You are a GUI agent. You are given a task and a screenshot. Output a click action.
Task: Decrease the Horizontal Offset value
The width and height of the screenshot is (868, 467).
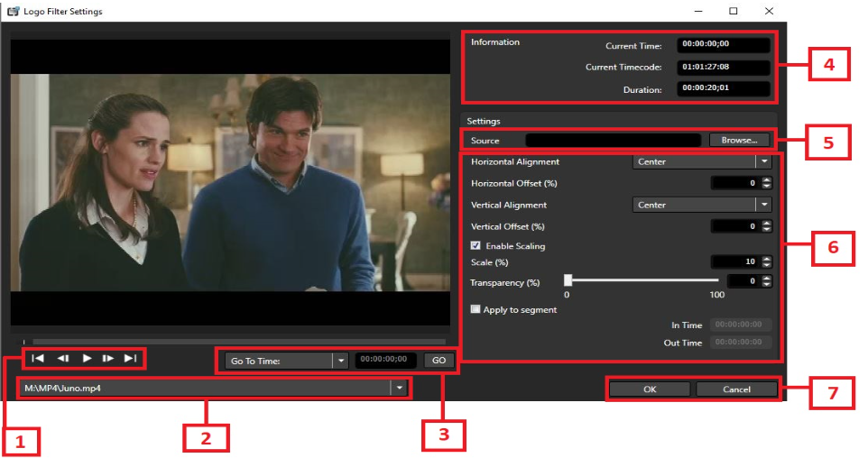point(767,187)
